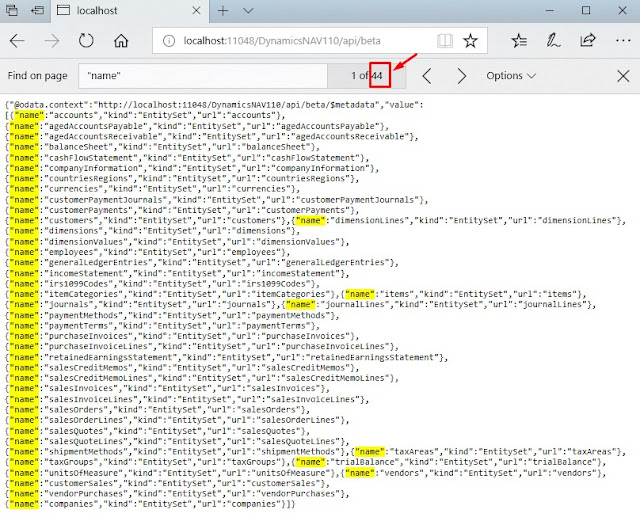
Task: Click the "salesOrderLines" name value
Action: (x=91, y=420)
